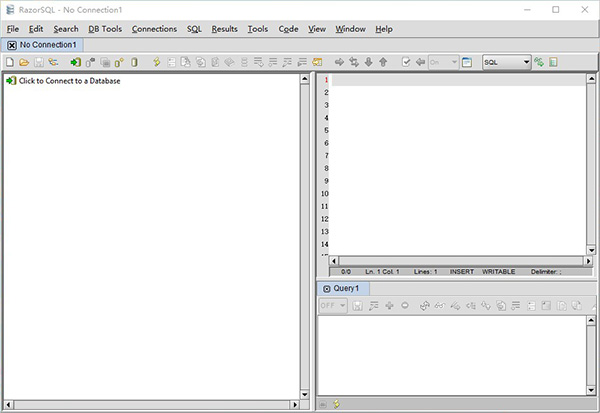Image resolution: width=600 pixels, height=413 pixels.
Task: Open the DB Tools menu
Action: pyautogui.click(x=105, y=29)
